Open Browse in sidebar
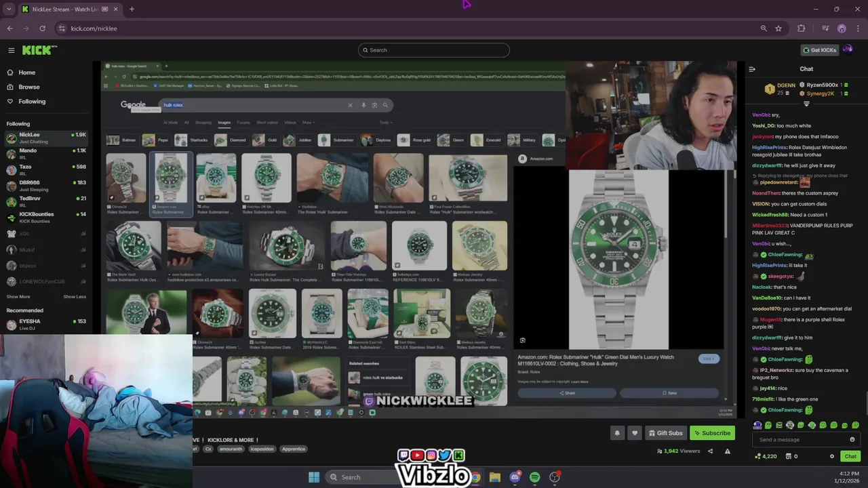The width and height of the screenshot is (868, 488). (28, 87)
